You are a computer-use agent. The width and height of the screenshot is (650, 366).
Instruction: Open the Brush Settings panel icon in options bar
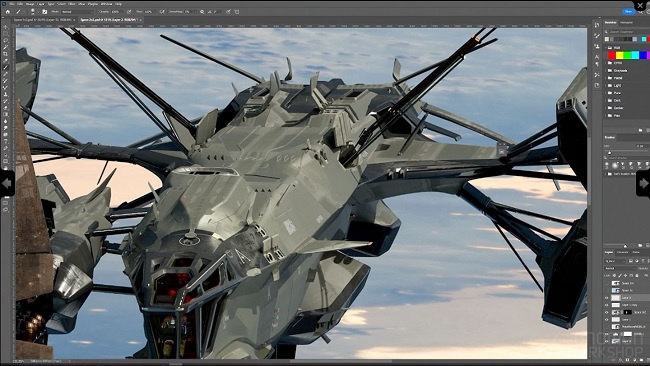click(44, 12)
